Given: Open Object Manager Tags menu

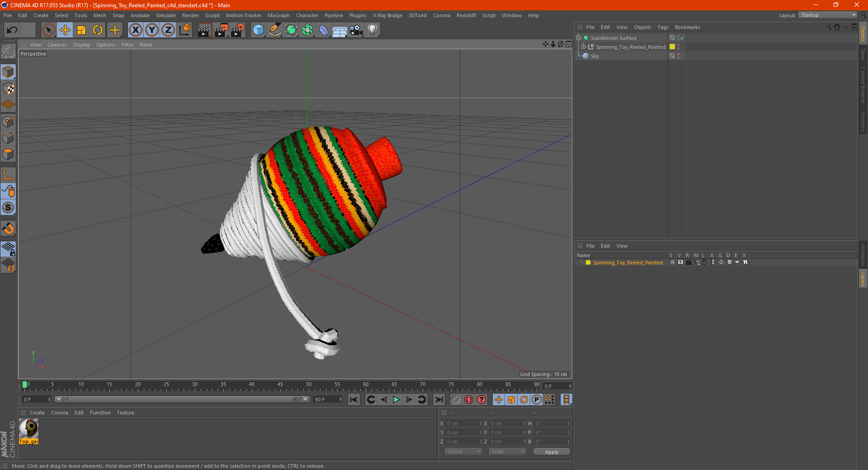Looking at the screenshot, I should 663,27.
